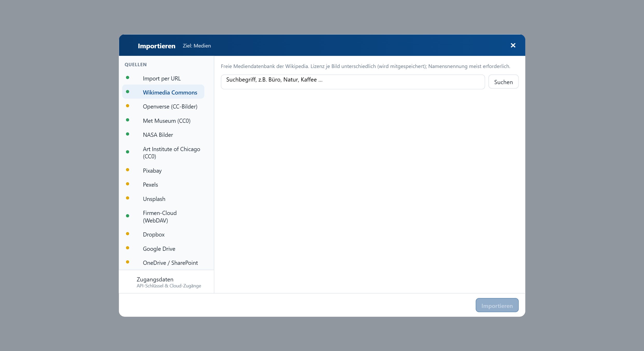
Task: Click the yellow status dot beside Pixabay
Action: pyautogui.click(x=128, y=170)
